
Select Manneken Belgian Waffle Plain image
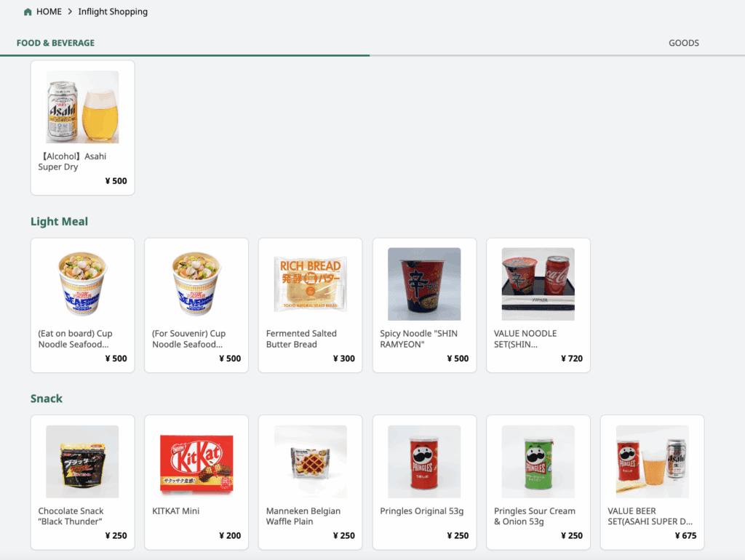click(310, 461)
